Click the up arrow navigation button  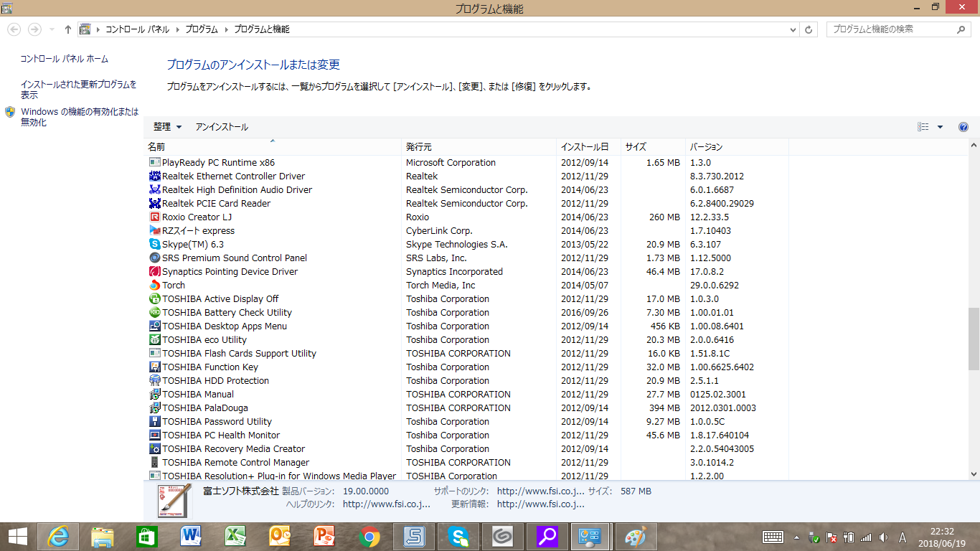pos(68,29)
